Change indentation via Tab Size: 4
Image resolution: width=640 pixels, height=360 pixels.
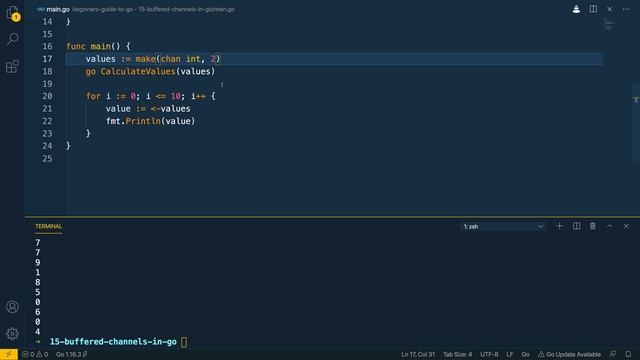point(458,354)
